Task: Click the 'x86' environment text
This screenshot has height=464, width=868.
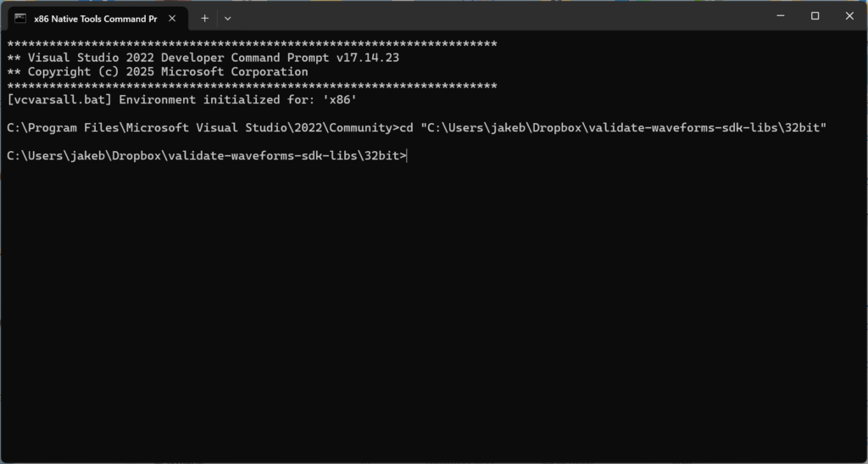Action: point(340,99)
